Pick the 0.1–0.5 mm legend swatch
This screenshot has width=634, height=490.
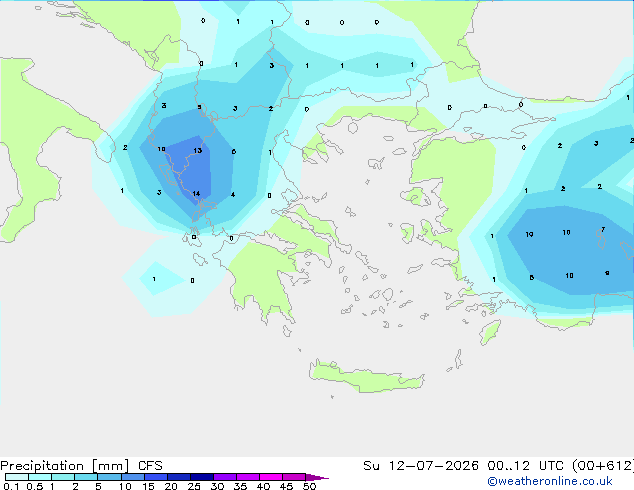point(17,477)
